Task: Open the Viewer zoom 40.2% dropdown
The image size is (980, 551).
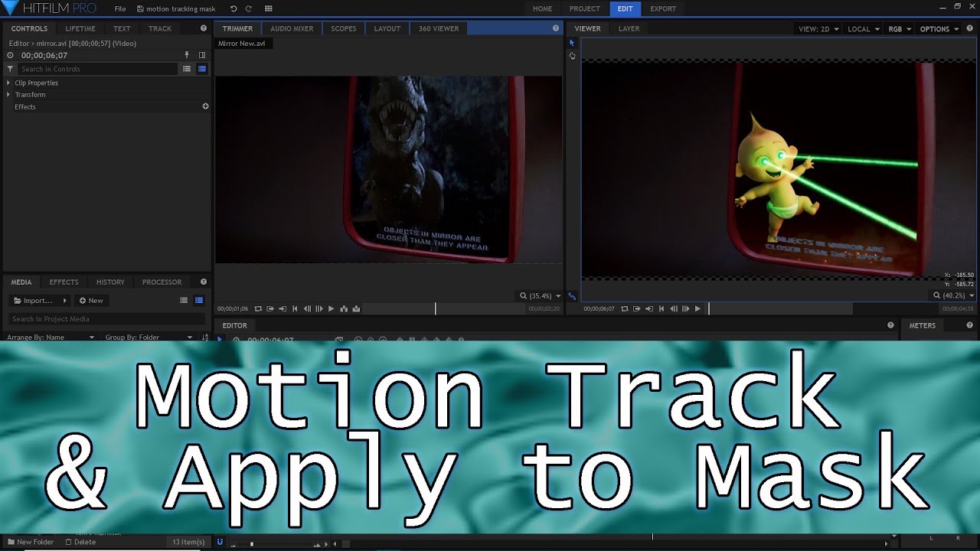Action: click(953, 295)
